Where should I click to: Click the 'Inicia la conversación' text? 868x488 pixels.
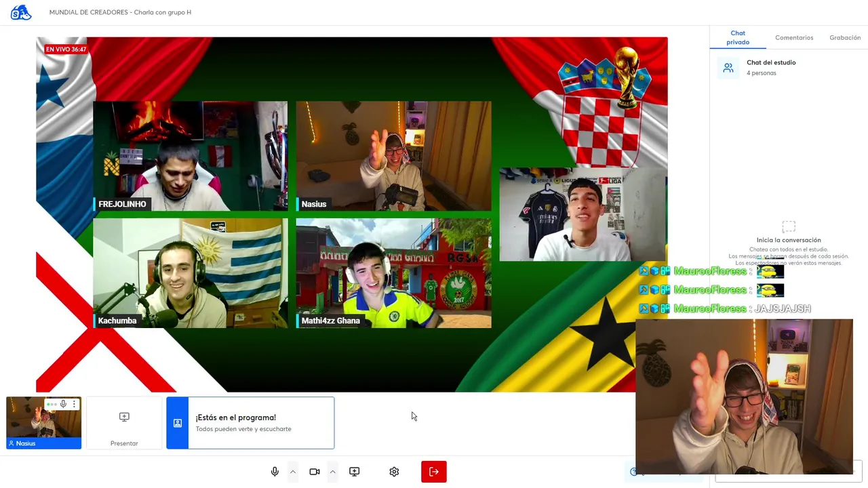[789, 240]
